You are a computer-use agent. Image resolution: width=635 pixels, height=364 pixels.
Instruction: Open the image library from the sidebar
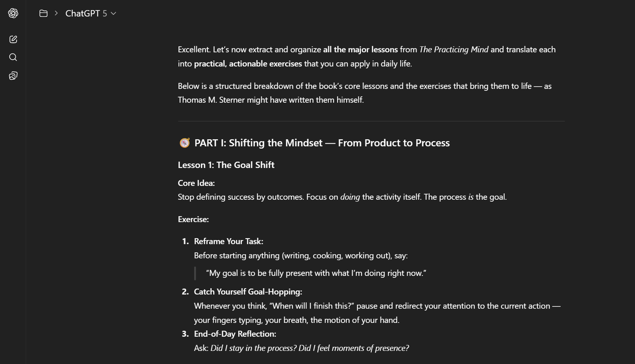click(13, 75)
